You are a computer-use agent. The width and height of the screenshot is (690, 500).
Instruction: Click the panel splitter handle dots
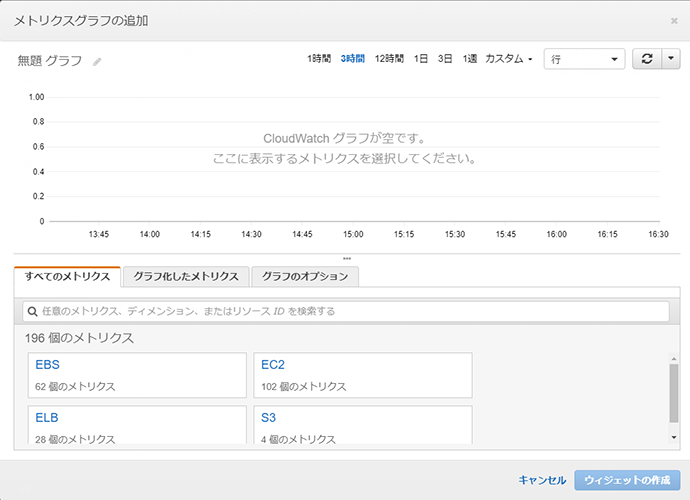347,258
